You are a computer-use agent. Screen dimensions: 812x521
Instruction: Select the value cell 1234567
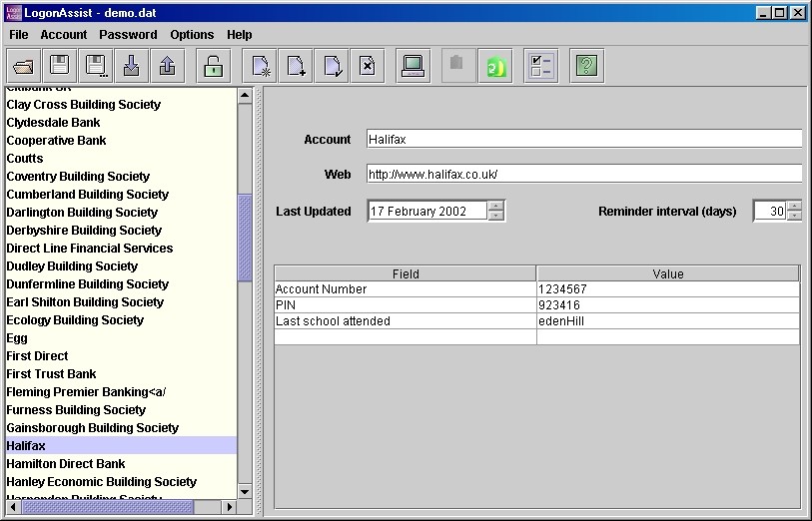pos(668,289)
